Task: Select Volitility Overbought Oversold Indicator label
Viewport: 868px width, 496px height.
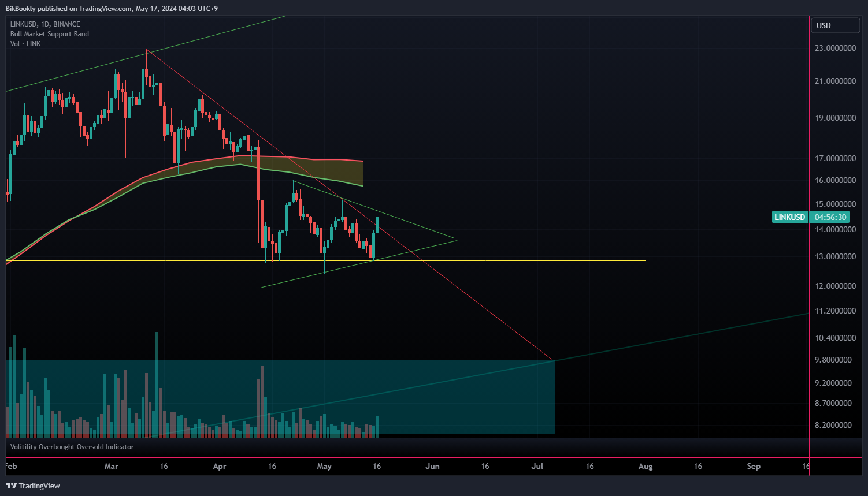Action: click(x=72, y=447)
